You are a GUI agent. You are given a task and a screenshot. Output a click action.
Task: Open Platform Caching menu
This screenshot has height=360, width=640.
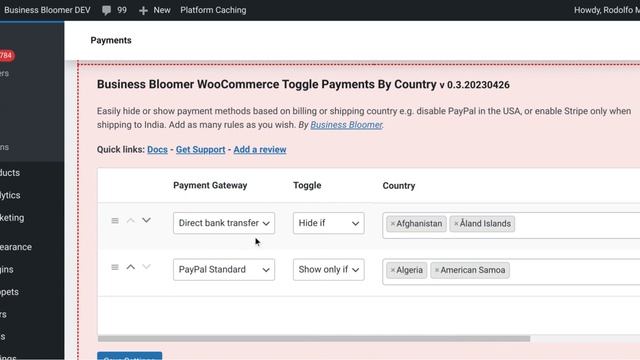(x=213, y=10)
